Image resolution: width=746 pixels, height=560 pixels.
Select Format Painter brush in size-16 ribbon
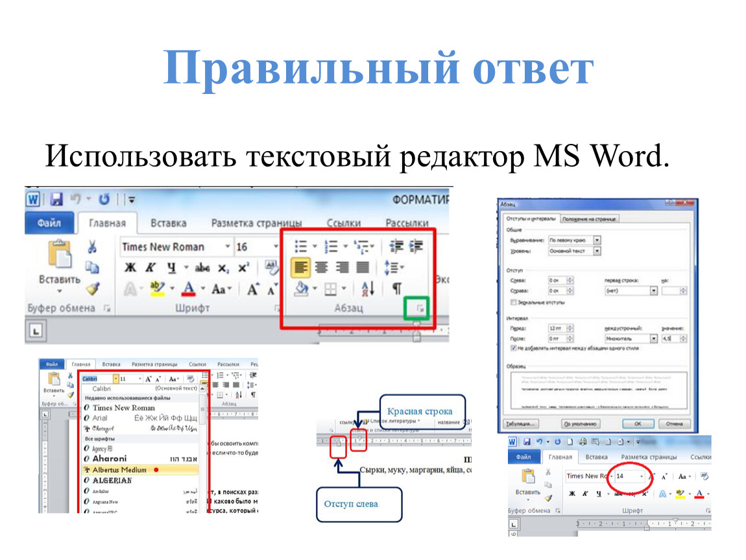coord(93,288)
